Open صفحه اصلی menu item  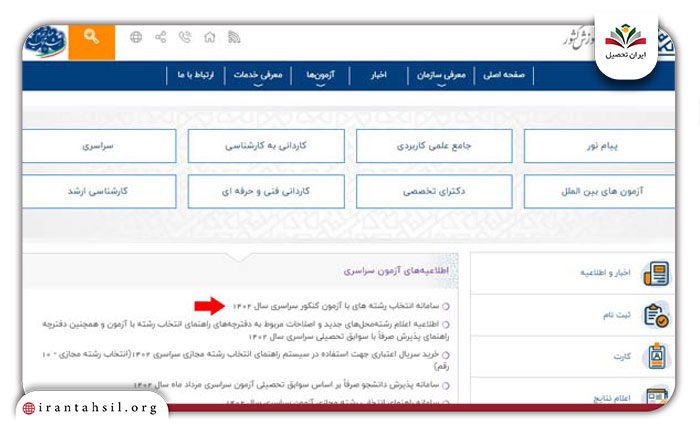tap(504, 75)
